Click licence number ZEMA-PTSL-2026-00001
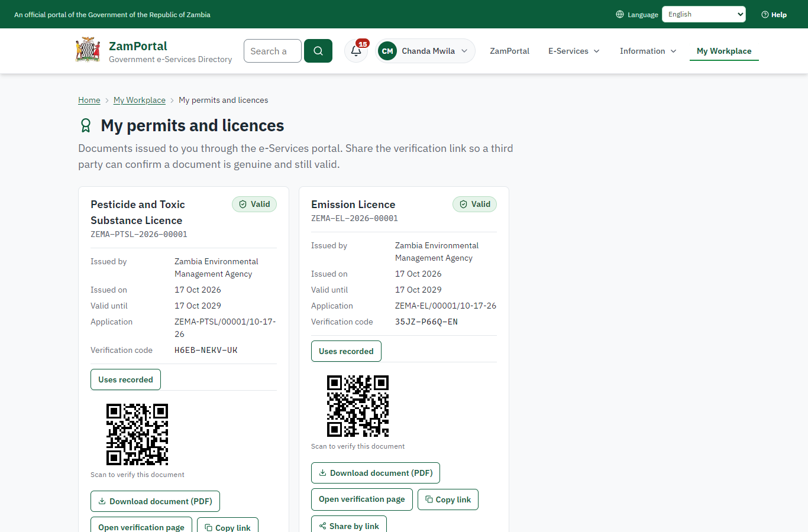 click(x=139, y=235)
